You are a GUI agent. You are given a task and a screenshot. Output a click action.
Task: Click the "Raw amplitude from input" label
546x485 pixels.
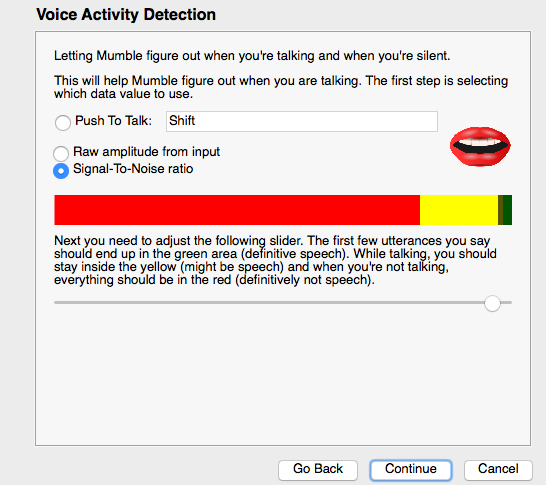147,152
